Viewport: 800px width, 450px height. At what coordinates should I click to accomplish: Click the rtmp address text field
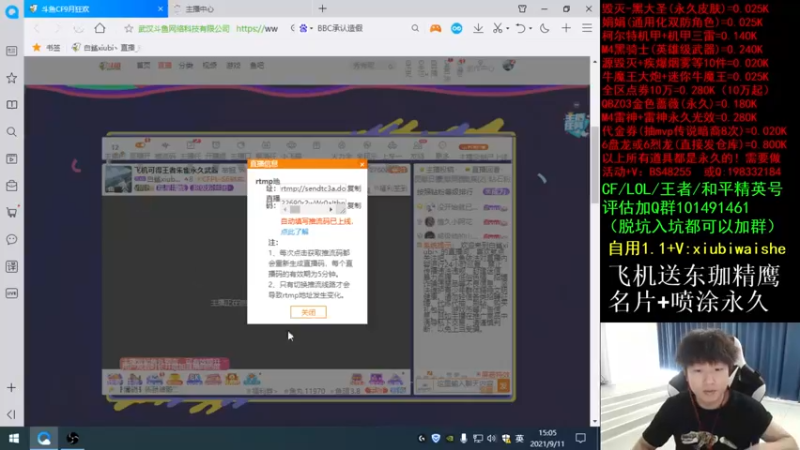(313, 188)
